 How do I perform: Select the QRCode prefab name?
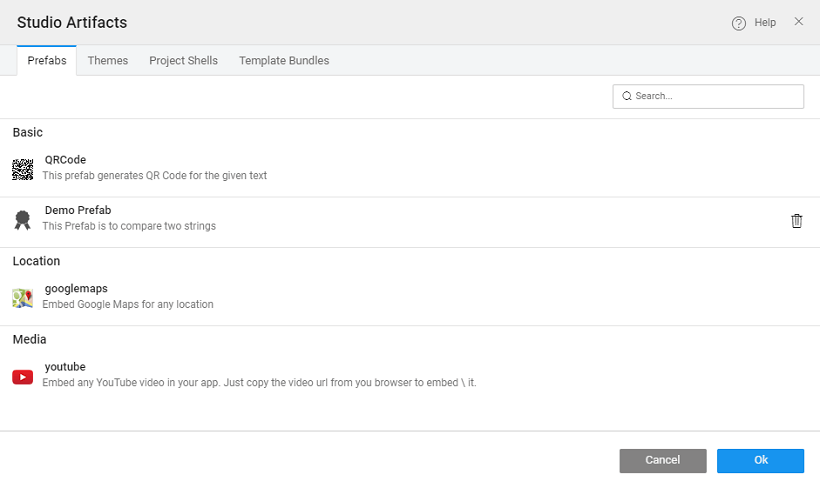[x=65, y=160]
